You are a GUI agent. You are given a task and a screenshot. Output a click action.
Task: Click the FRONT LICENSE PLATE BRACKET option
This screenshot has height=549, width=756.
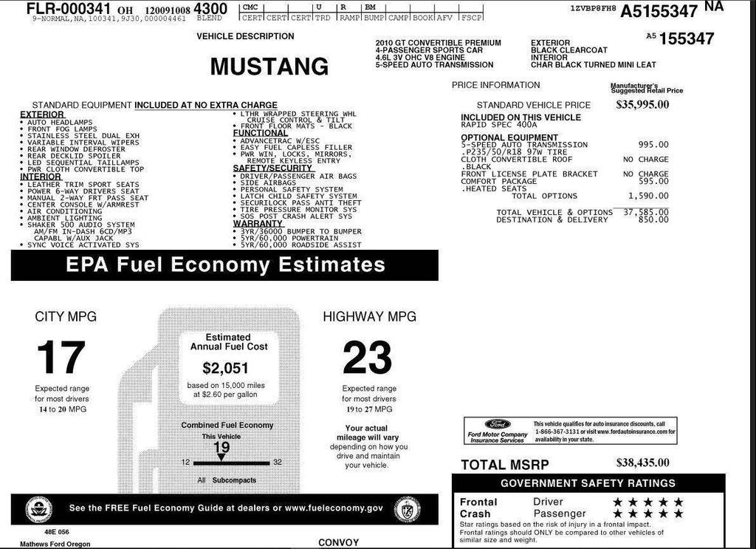[529, 174]
